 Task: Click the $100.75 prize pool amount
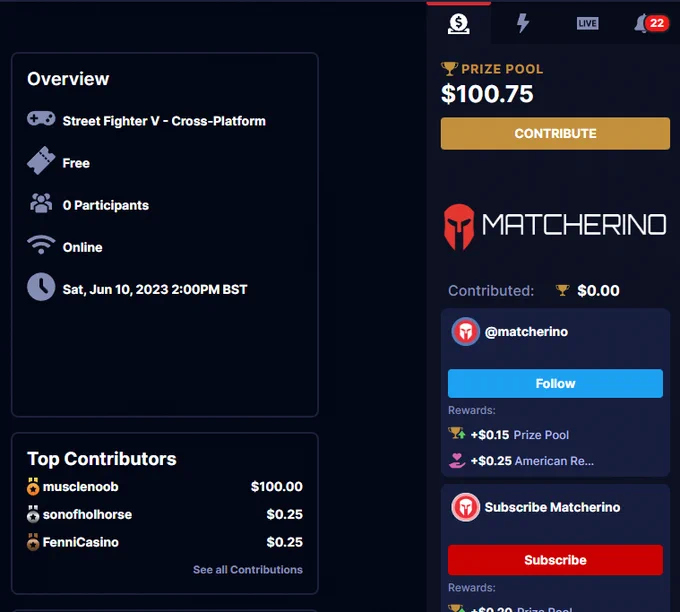(x=487, y=94)
